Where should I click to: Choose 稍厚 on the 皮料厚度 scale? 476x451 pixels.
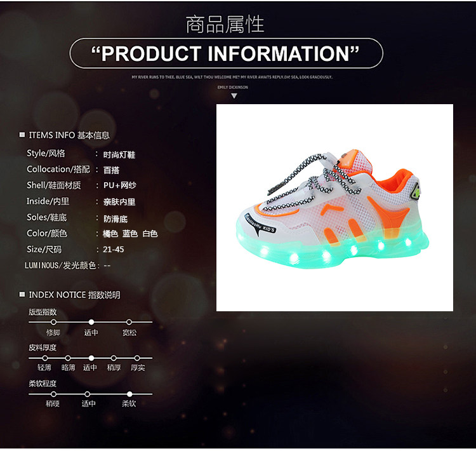point(114,358)
